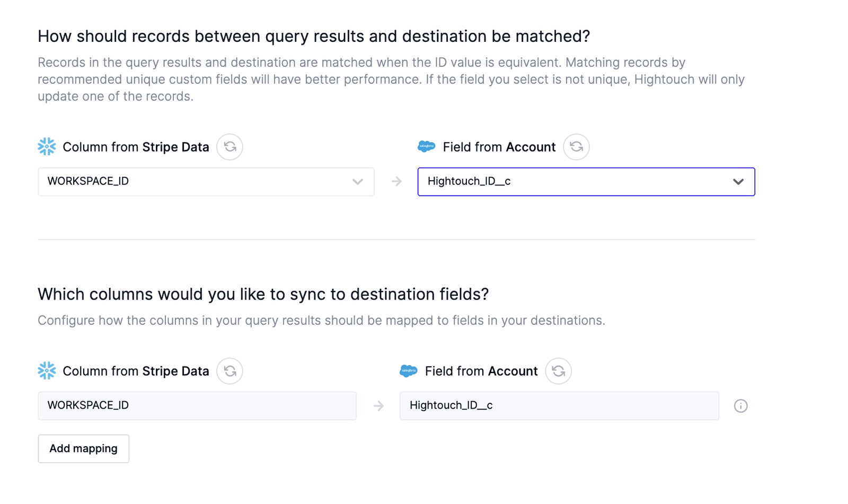The width and height of the screenshot is (848, 504).
Task: Click the Salesforce cloud icon beside Field from Account
Action: click(x=426, y=147)
